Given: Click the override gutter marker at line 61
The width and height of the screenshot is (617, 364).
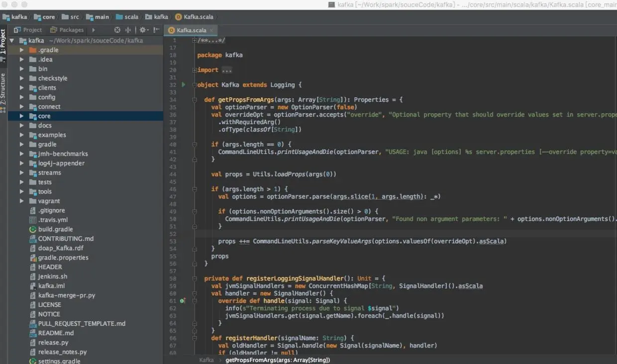Looking at the screenshot, I should point(183,301).
